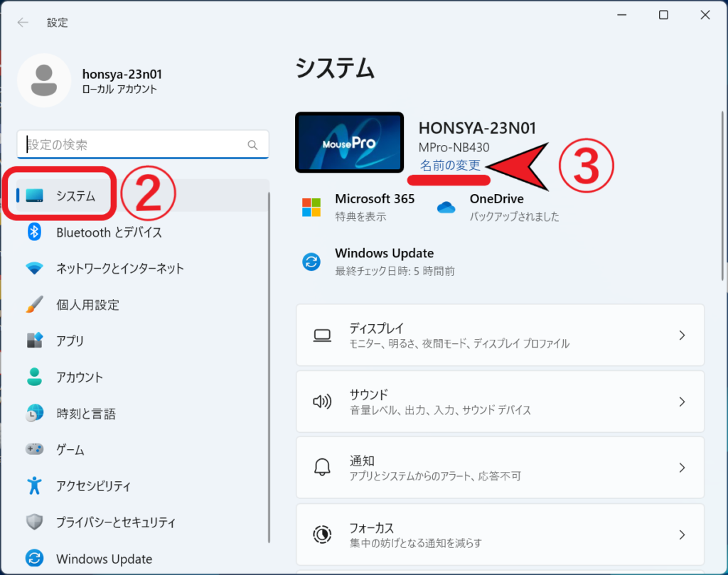The width and height of the screenshot is (728, 575).
Task: Expand the ディスプレイ settings row chevron
Action: [681, 335]
